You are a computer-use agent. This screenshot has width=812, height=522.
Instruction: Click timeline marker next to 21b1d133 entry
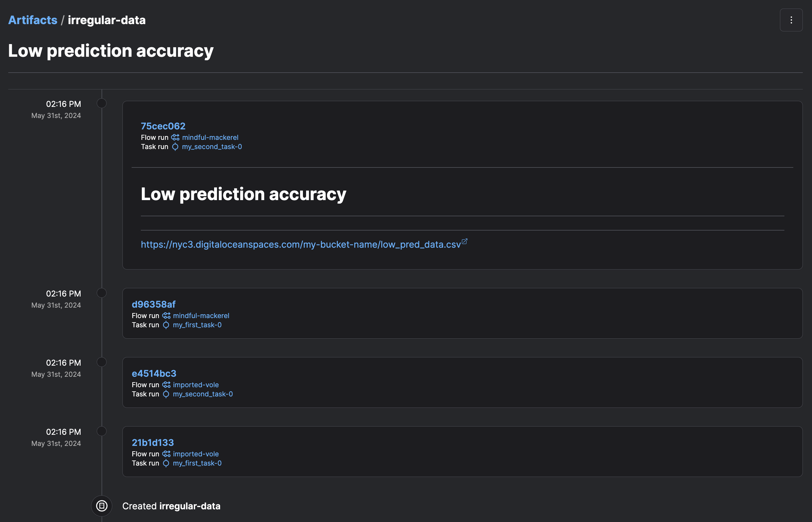tap(102, 431)
